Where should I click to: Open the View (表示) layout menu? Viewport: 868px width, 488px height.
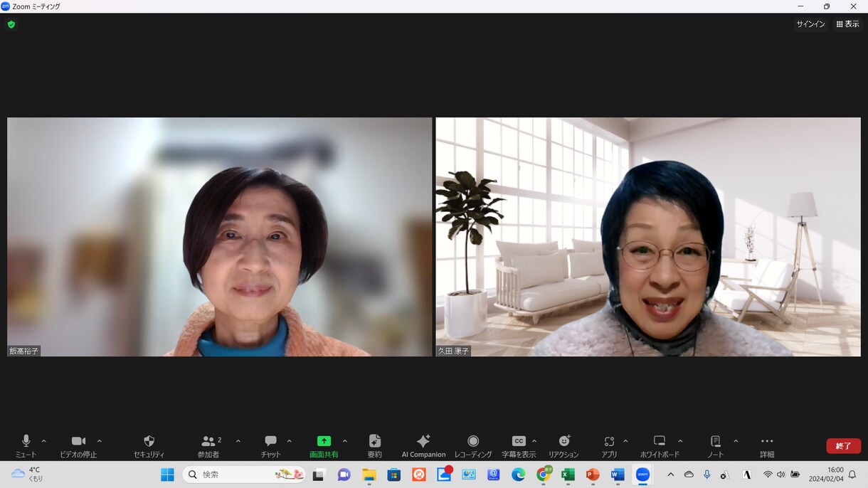tap(847, 24)
